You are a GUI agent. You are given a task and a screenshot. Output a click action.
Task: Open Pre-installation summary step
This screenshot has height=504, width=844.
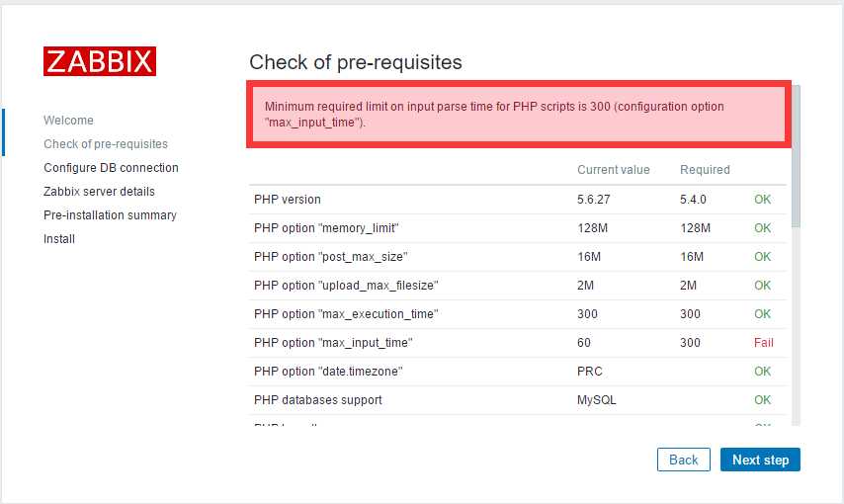pos(110,214)
